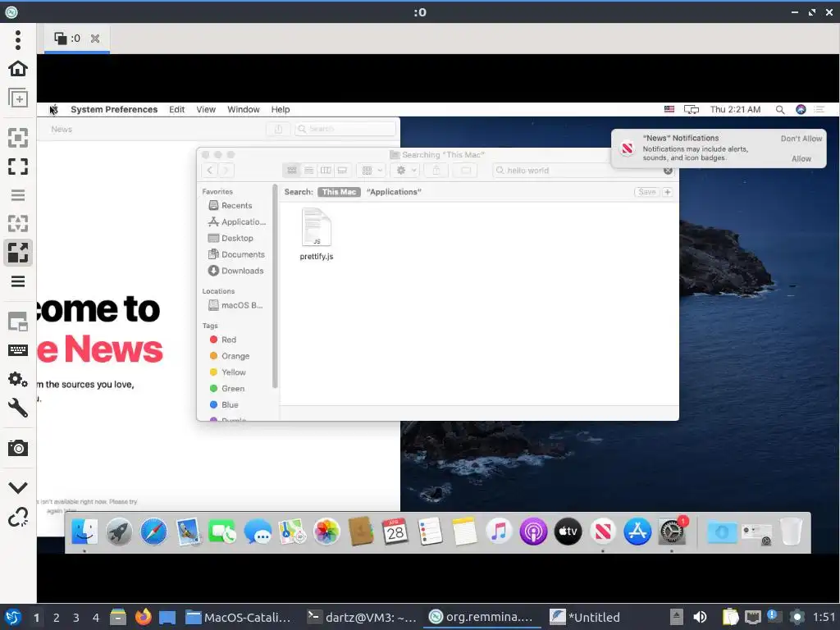The width and height of the screenshot is (840, 630).
Task: Open the Edit menu
Action: pos(177,109)
